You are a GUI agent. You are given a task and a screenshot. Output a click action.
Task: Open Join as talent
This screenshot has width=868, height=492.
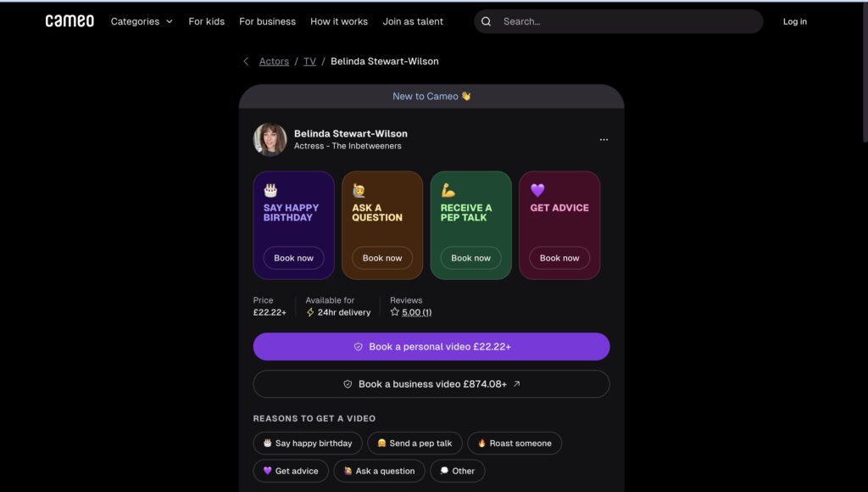[413, 21]
